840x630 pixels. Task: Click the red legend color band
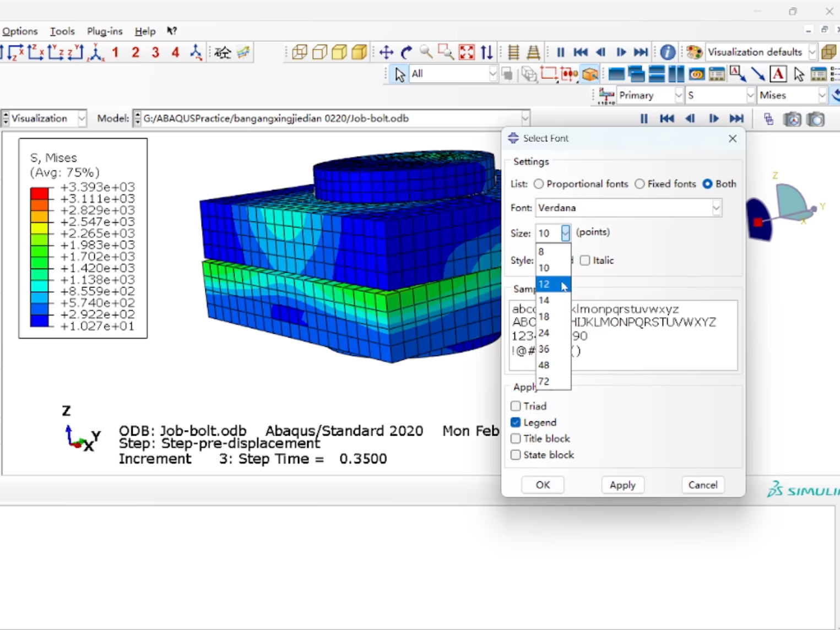point(39,193)
